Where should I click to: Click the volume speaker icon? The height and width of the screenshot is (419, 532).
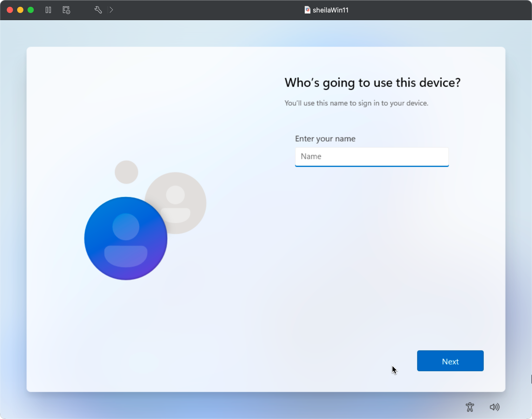[x=494, y=407]
